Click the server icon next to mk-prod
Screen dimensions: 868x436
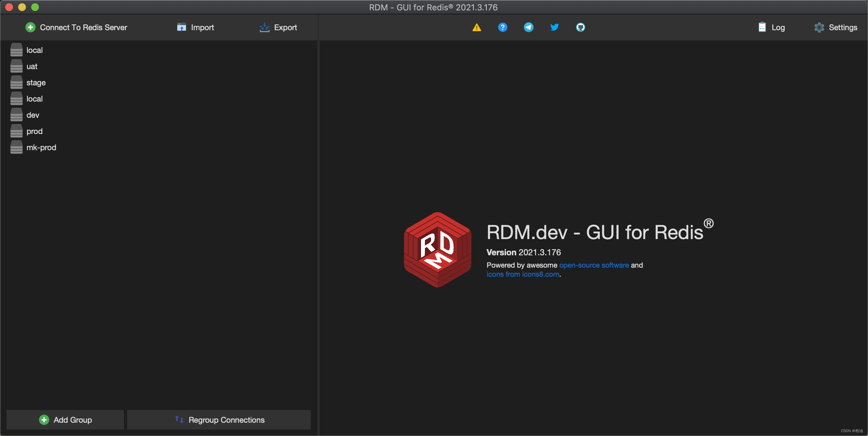(16, 148)
